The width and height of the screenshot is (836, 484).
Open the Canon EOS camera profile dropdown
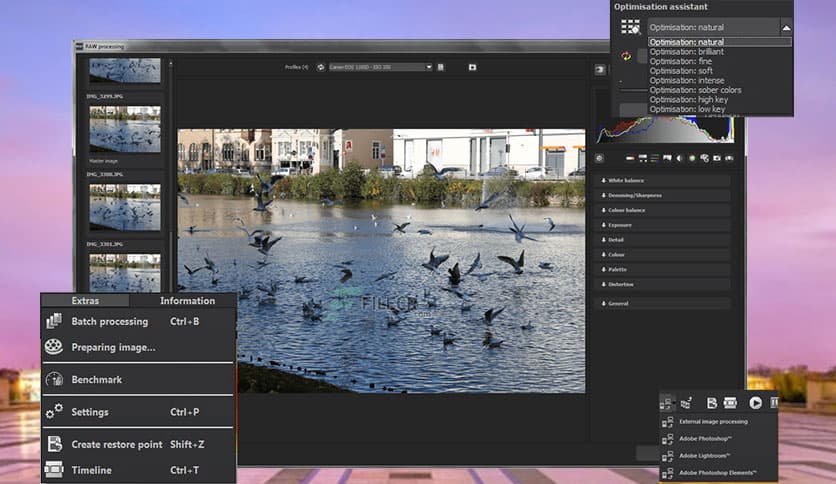[x=381, y=67]
